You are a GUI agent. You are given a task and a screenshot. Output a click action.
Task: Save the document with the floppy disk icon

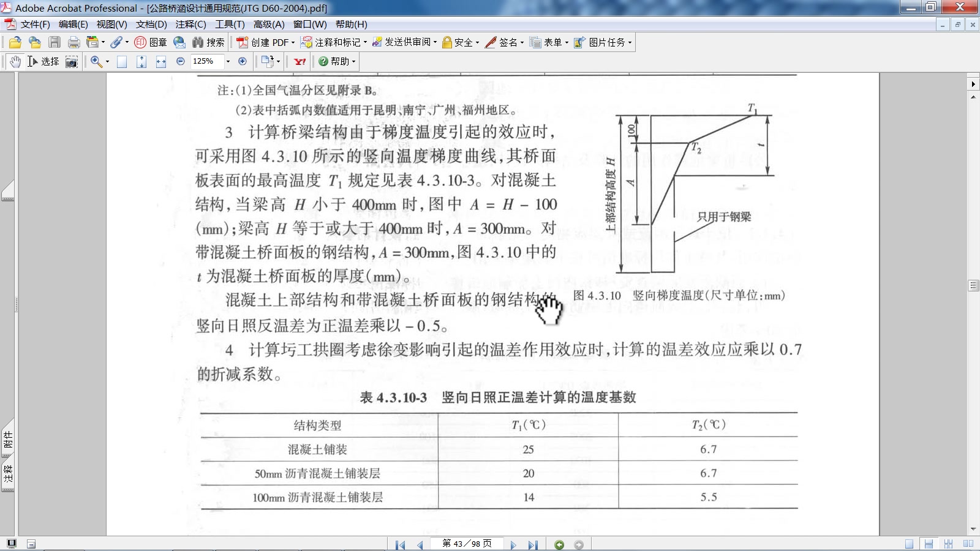[x=55, y=42]
